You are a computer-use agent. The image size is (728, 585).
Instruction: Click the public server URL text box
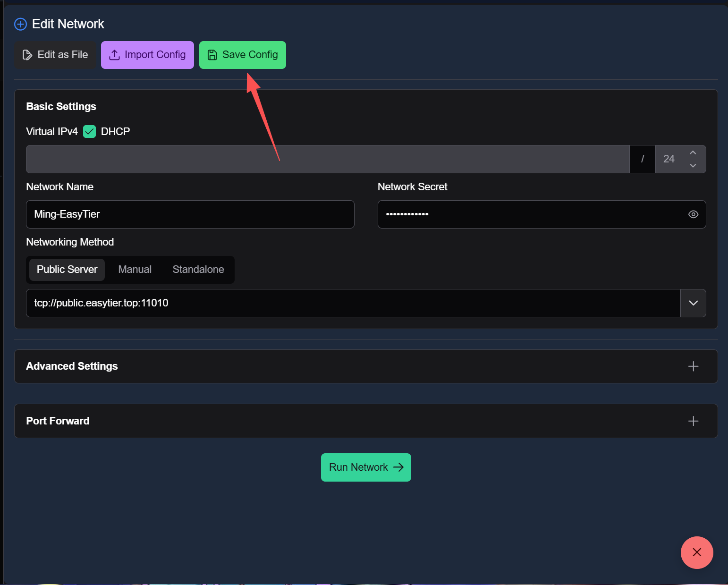tap(352, 303)
